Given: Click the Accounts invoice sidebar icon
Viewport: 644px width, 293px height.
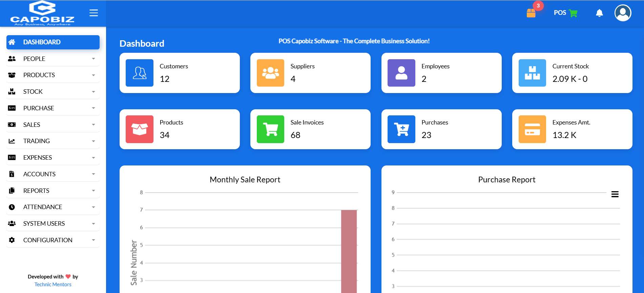Looking at the screenshot, I should point(12,174).
